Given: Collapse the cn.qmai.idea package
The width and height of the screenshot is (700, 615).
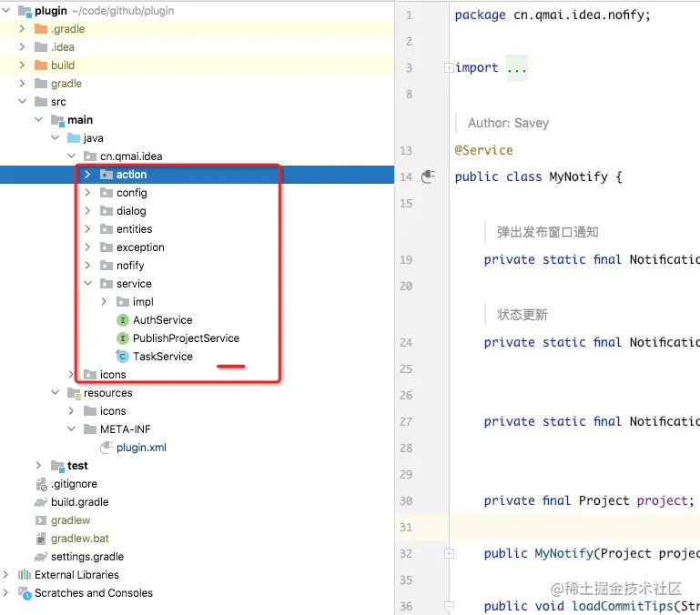Looking at the screenshot, I should (x=71, y=156).
